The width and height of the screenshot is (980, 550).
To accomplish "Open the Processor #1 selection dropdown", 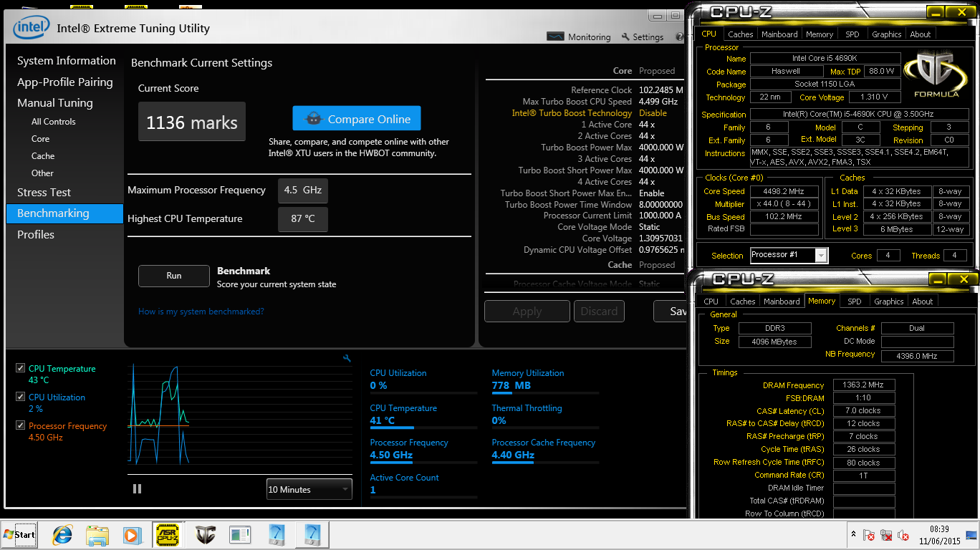I will [789, 255].
